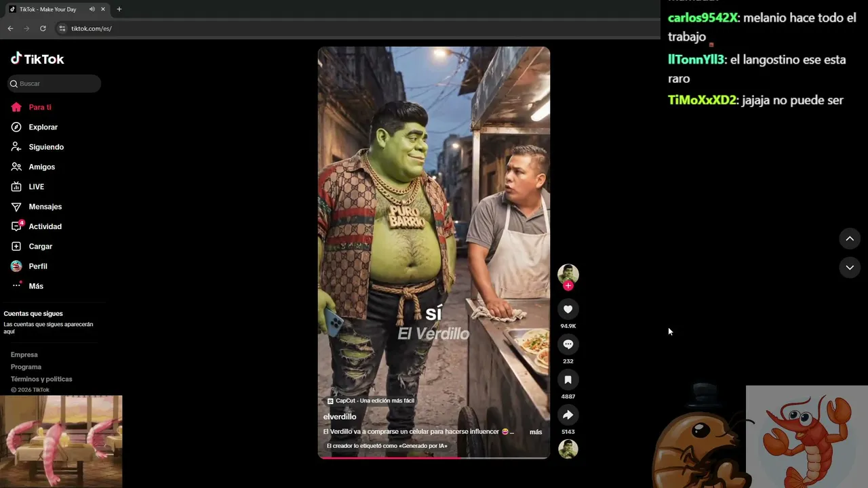Open the Empresa footer link
This screenshot has height=488, width=868.
point(24,354)
